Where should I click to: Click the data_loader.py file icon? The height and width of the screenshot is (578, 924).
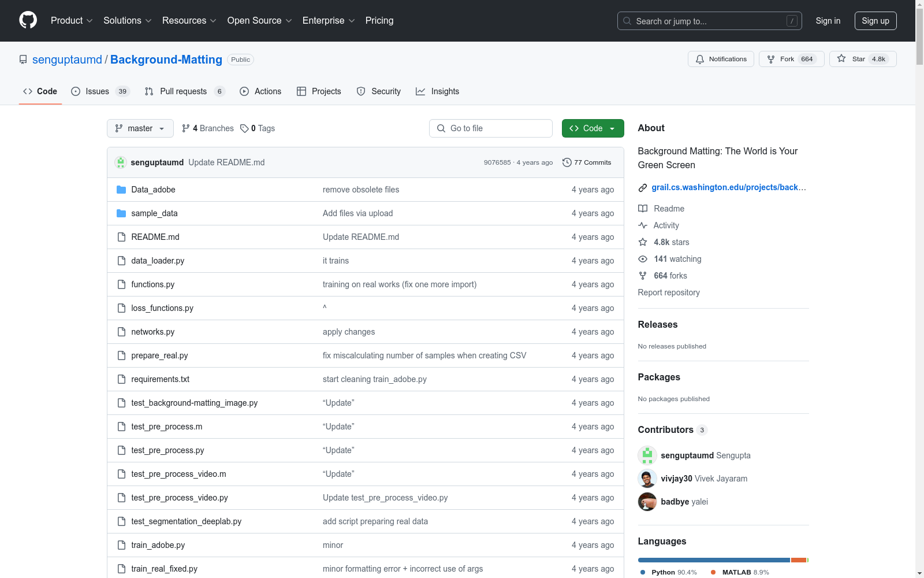[x=121, y=261]
